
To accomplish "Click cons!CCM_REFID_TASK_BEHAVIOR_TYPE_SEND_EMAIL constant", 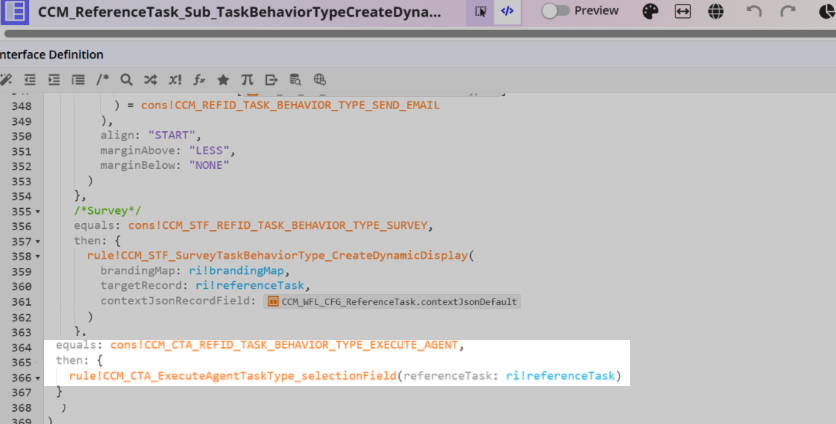I will [x=291, y=105].
